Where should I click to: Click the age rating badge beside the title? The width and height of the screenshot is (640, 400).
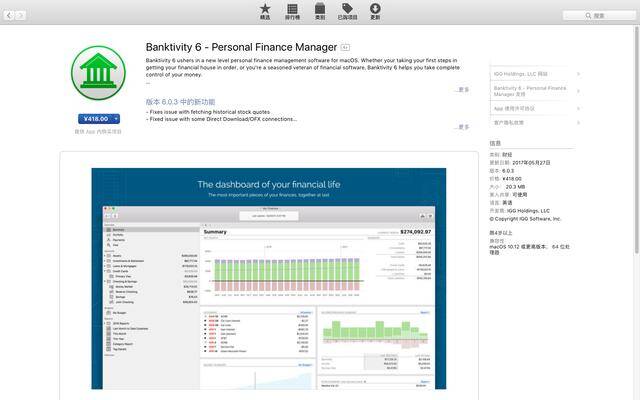[x=345, y=48]
